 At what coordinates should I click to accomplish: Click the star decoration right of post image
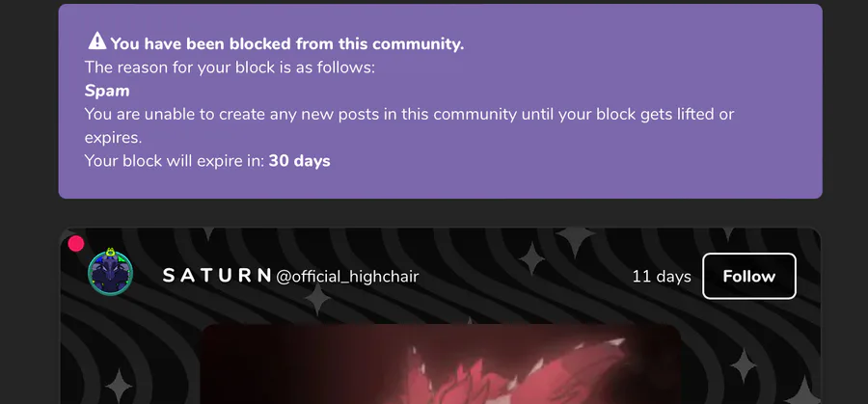pyautogui.click(x=743, y=365)
